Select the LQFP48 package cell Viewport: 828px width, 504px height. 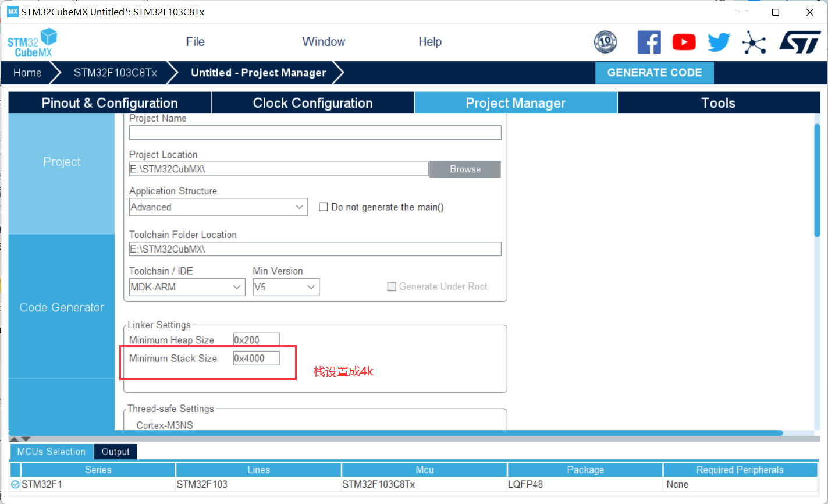[585, 484]
